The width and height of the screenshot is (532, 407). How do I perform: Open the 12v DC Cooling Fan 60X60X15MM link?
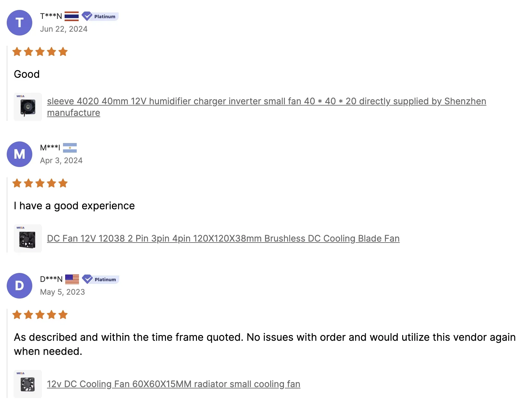coord(174,384)
